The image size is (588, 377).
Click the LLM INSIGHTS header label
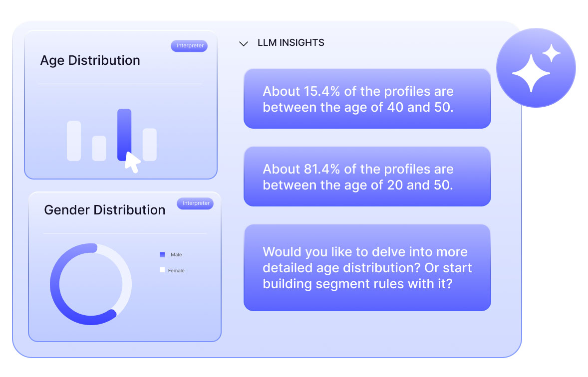click(x=291, y=43)
